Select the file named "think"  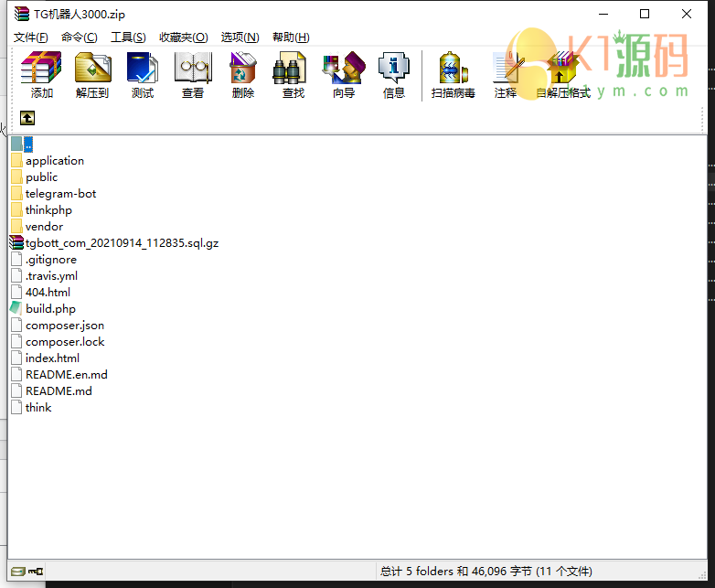point(38,407)
